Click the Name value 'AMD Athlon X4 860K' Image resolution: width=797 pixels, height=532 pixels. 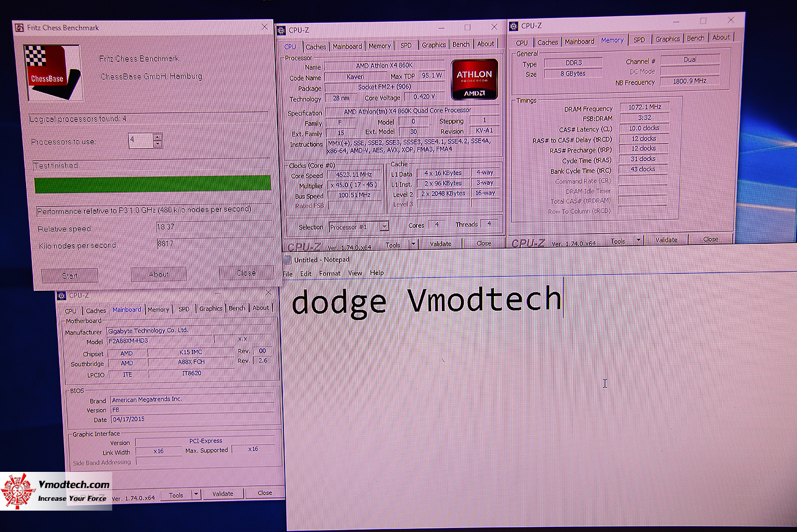pyautogui.click(x=384, y=65)
